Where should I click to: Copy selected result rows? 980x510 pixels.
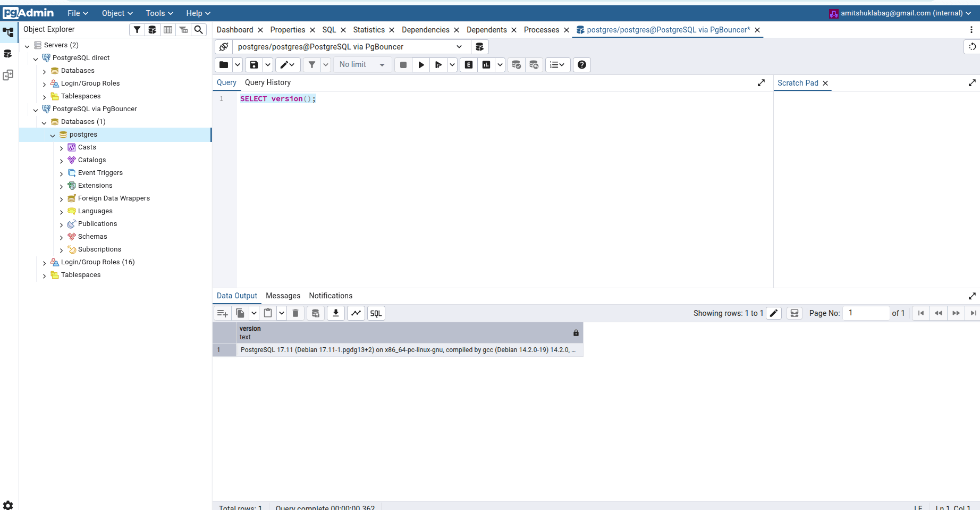[240, 313]
